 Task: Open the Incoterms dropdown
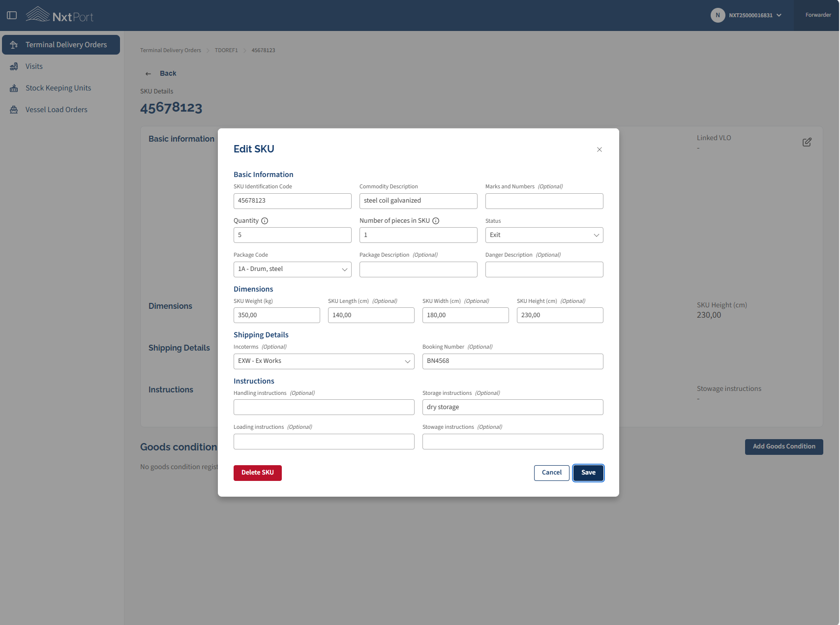coord(324,361)
